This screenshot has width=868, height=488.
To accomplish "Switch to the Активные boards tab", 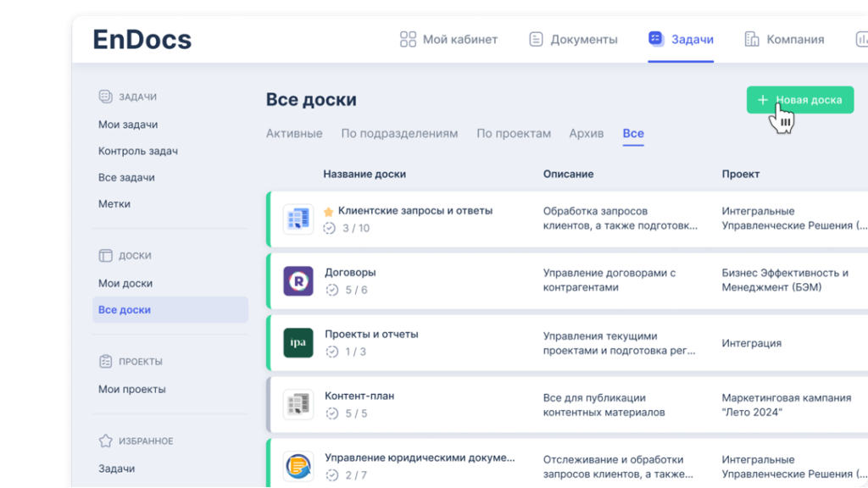I will 294,133.
